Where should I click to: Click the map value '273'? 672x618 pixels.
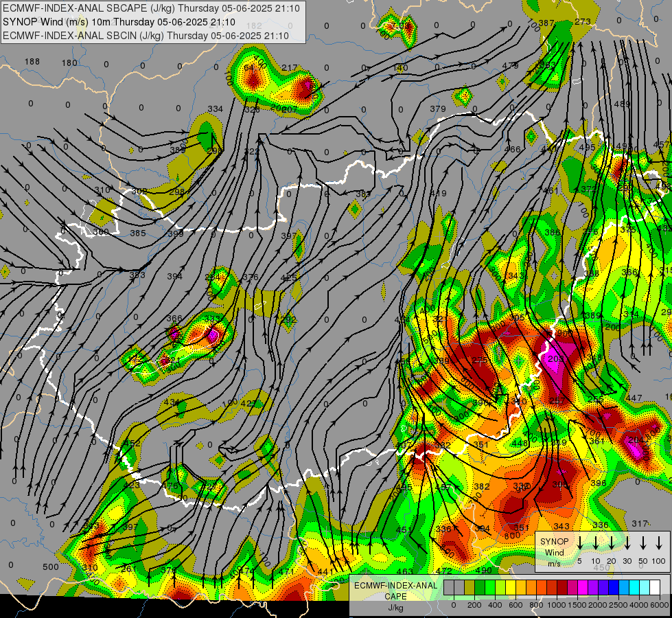click(583, 21)
